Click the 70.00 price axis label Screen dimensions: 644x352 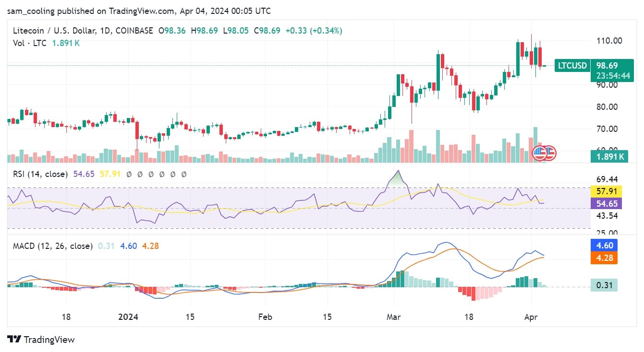pos(607,129)
